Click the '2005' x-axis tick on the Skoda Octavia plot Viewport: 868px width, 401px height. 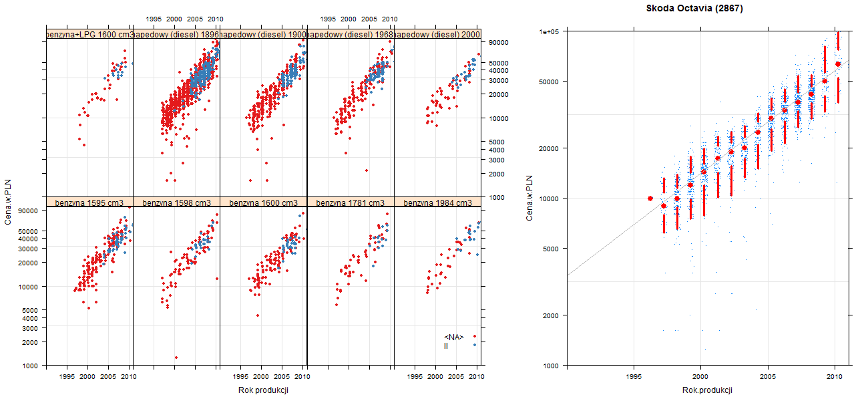(769, 378)
